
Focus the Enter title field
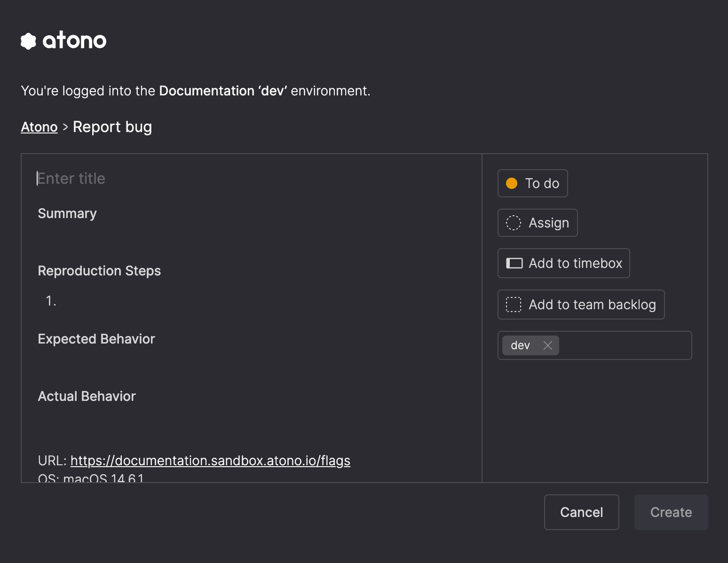click(x=188, y=179)
